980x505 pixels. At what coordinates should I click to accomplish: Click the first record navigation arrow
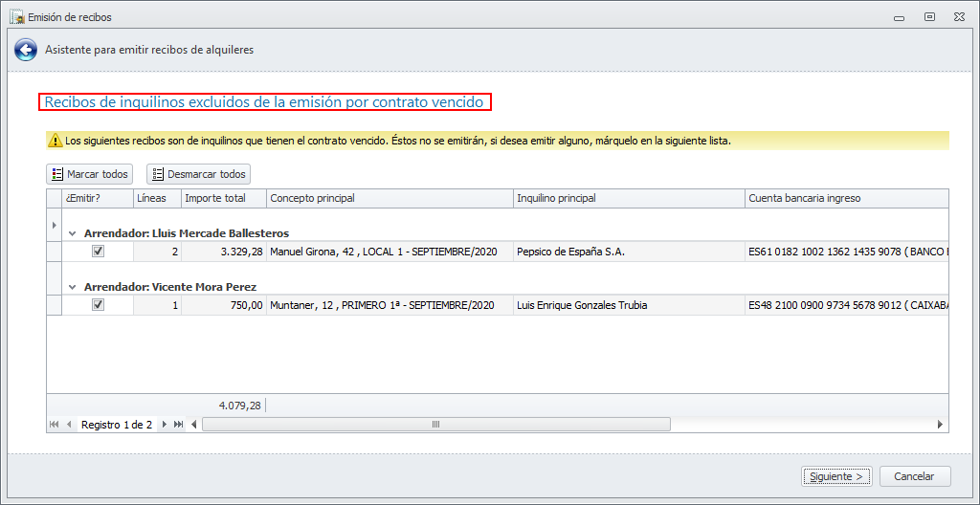coord(54,424)
